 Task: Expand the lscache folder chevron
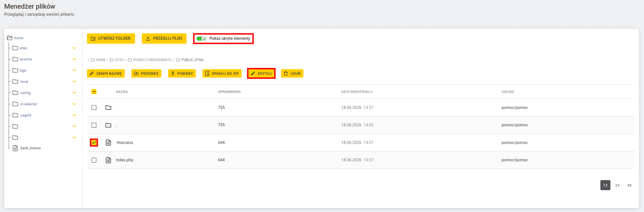point(74,59)
